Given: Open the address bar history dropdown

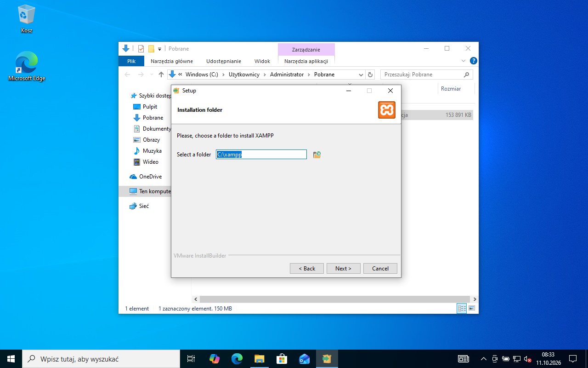Looking at the screenshot, I should 361,75.
